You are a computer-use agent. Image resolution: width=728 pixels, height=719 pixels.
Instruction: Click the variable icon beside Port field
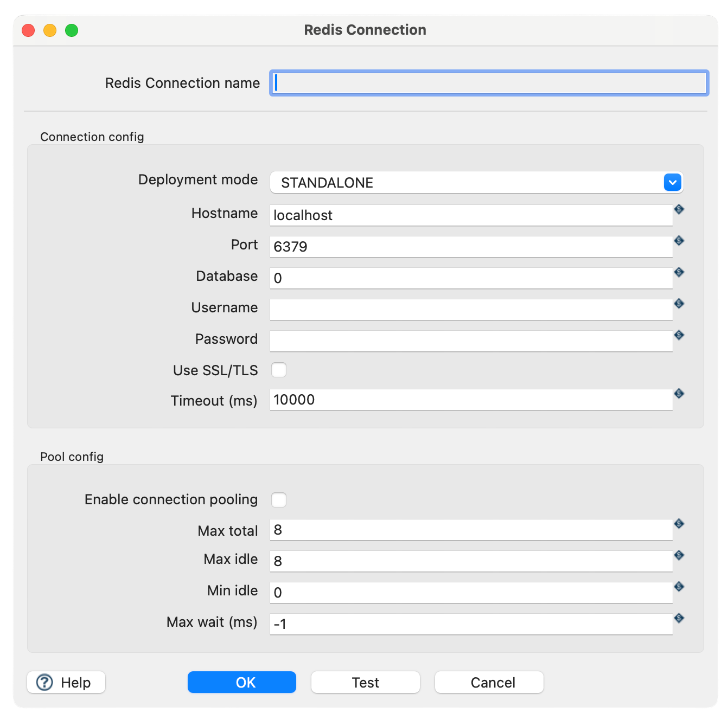pos(679,241)
